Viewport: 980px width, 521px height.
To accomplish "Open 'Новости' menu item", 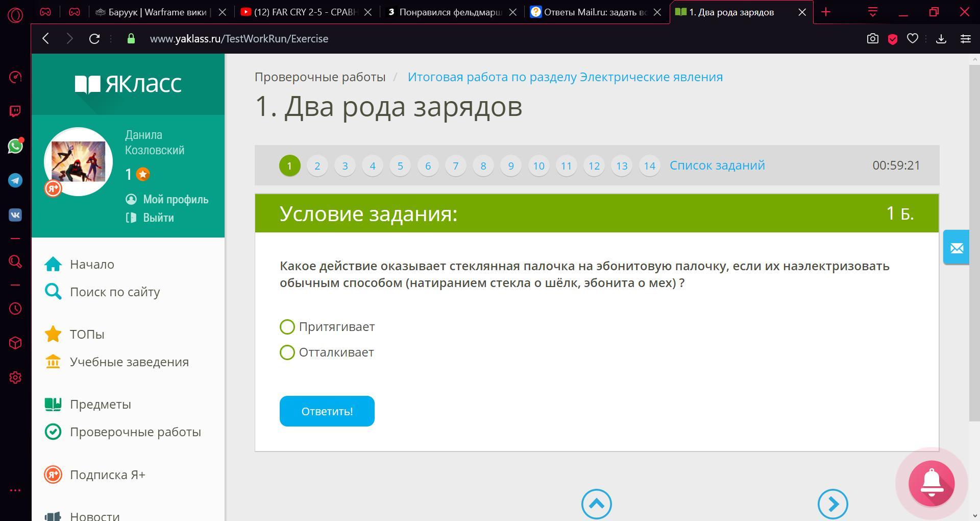I will pos(82,516).
